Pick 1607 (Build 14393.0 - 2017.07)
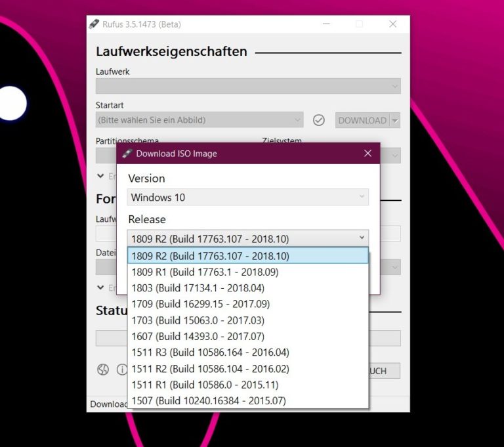Viewport: 504px width, 447px height. (248, 336)
